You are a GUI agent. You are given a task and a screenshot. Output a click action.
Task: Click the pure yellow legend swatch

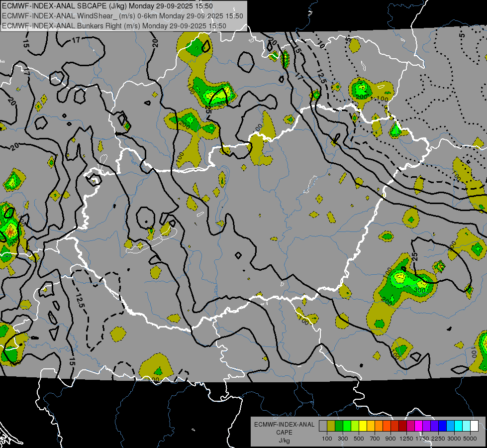click(x=363, y=426)
